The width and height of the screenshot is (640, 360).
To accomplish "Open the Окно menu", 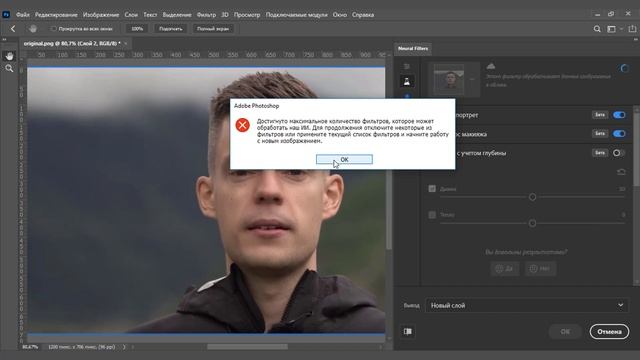I will (x=340, y=15).
